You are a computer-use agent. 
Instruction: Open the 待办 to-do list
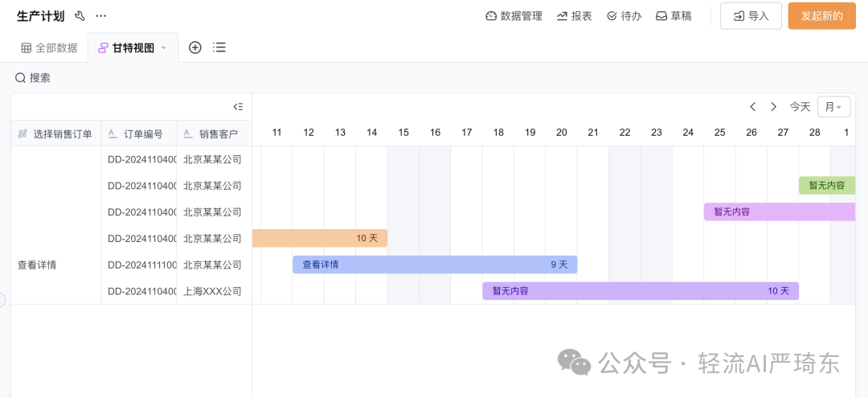click(624, 16)
